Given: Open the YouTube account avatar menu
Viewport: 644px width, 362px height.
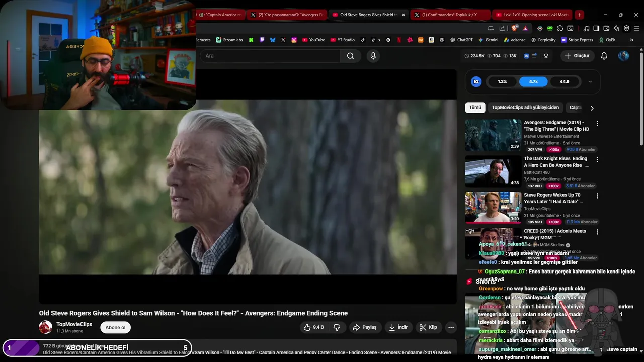Looking at the screenshot, I should (623, 56).
